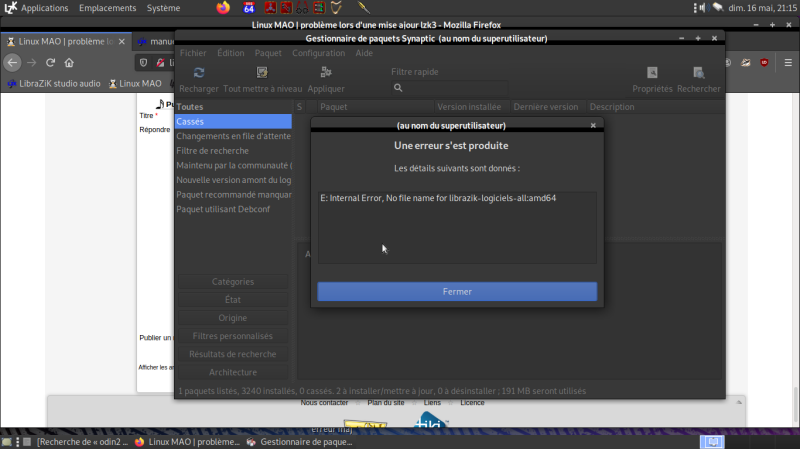Click the Filtre rapide search field
The height and width of the screenshot is (449, 800).
coord(449,88)
